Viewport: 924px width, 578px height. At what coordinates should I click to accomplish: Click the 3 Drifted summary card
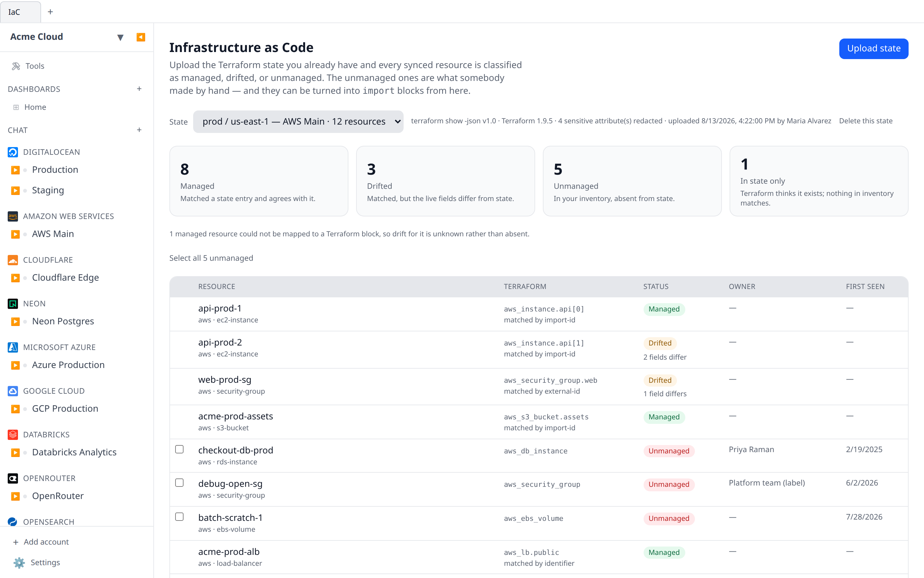446,181
